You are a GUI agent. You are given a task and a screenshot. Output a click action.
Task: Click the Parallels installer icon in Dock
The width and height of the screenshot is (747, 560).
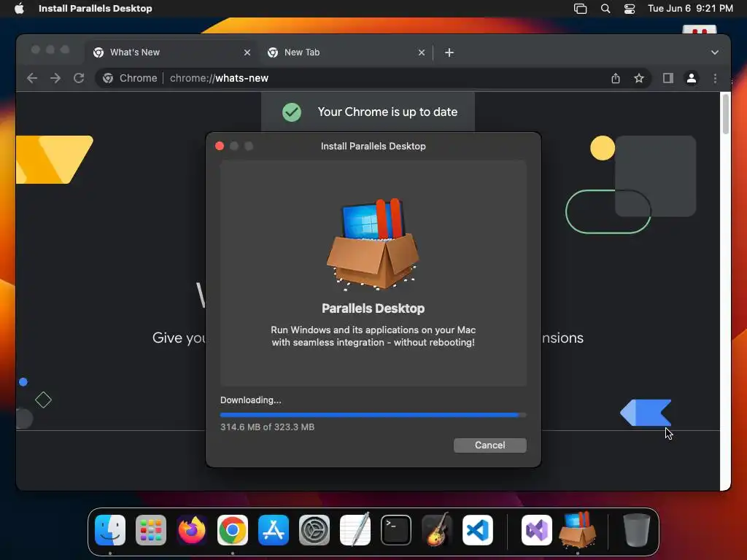point(578,530)
